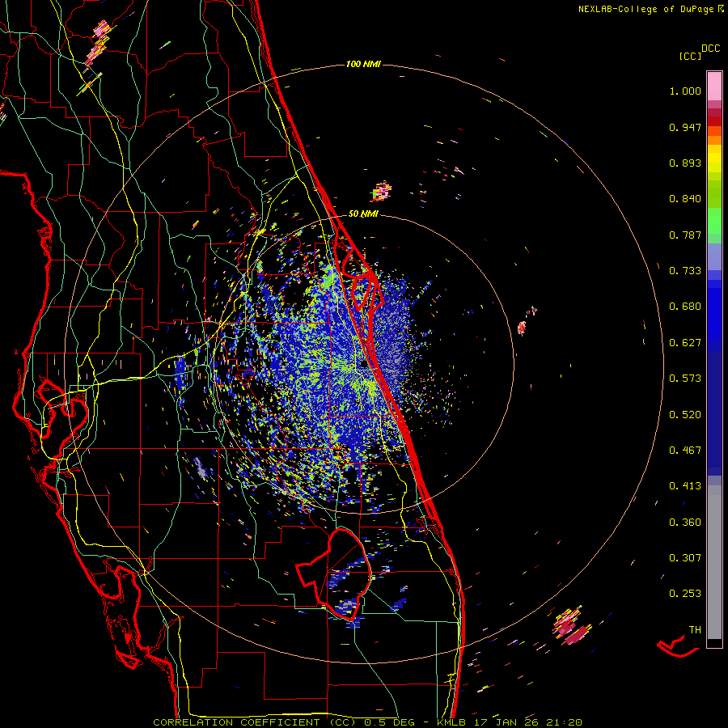This screenshot has height=728, width=728.
Task: Select the 0.680 legend value
Action: click(685, 307)
